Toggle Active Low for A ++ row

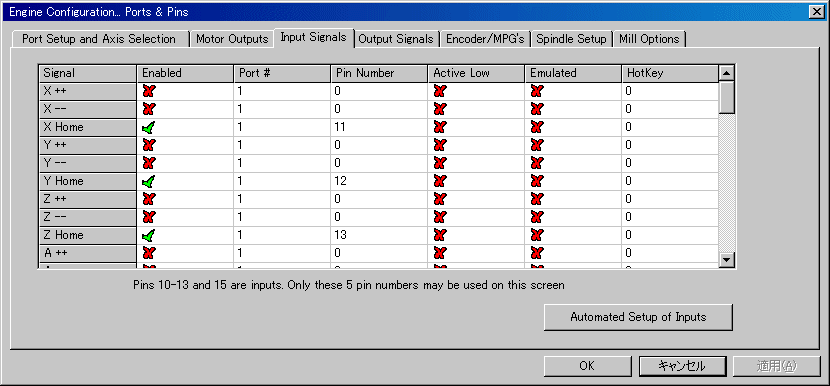(x=439, y=253)
